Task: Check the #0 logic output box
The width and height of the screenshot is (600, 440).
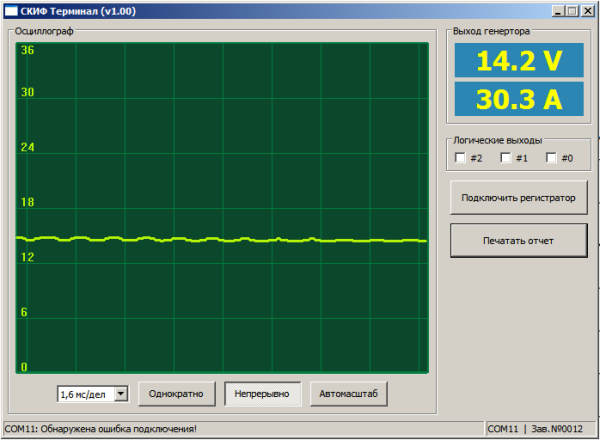Action: tap(551, 158)
